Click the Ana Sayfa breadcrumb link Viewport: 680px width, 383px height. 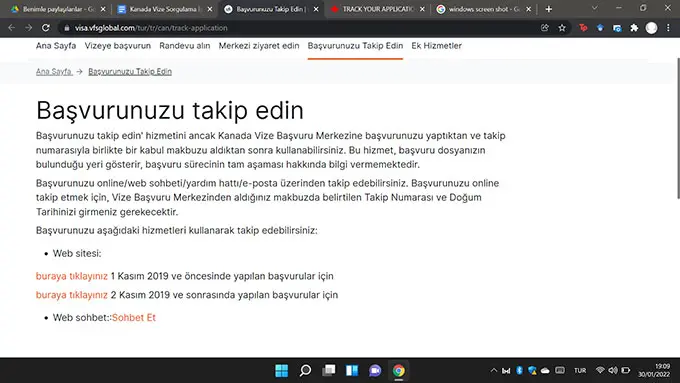(x=54, y=72)
